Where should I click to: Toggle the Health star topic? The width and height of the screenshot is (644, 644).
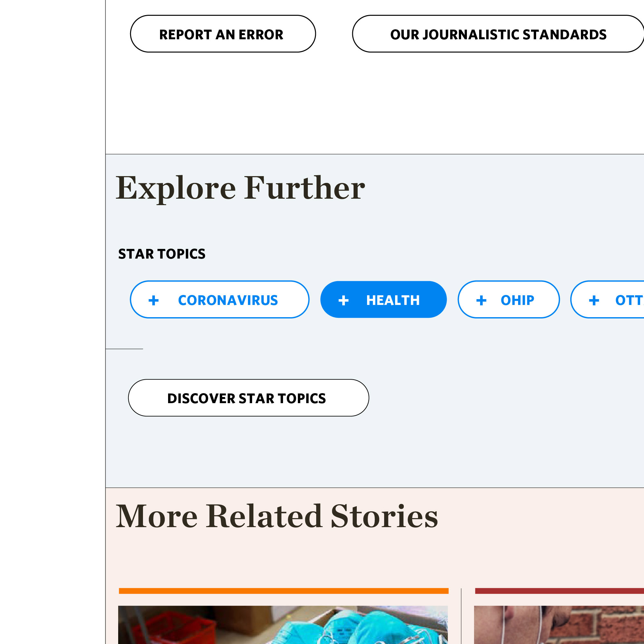point(383,299)
